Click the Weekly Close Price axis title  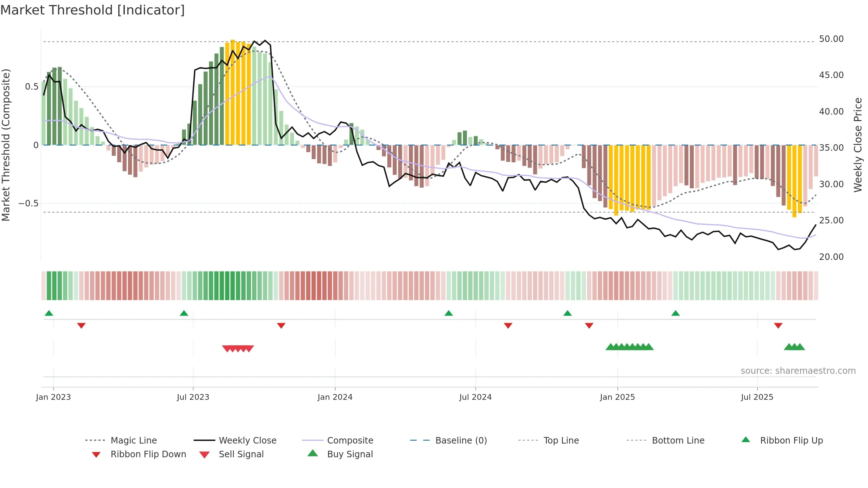point(858,145)
